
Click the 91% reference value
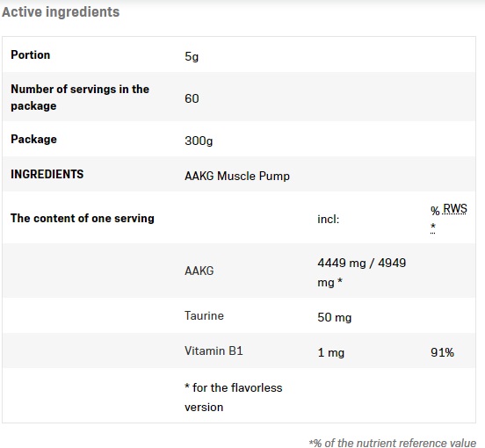coord(442,352)
